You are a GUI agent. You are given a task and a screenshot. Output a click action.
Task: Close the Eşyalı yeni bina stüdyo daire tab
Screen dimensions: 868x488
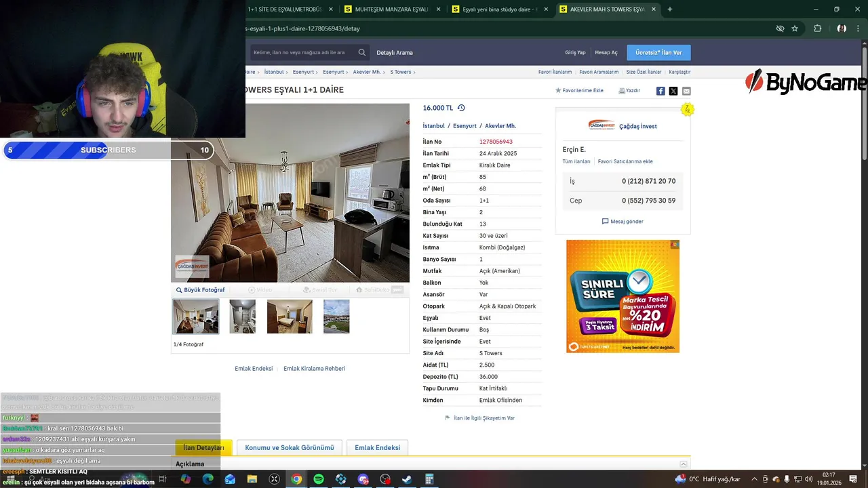coord(547,9)
